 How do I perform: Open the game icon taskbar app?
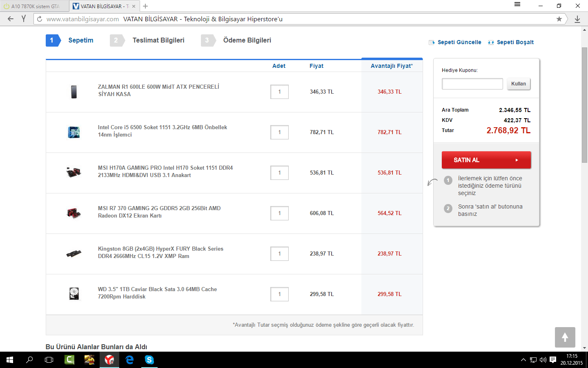point(89,360)
